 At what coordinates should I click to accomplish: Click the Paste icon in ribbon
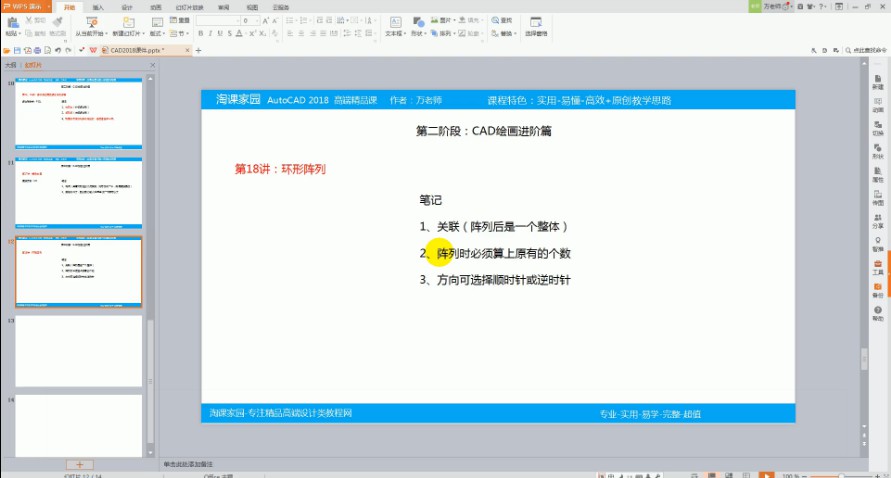[x=13, y=23]
